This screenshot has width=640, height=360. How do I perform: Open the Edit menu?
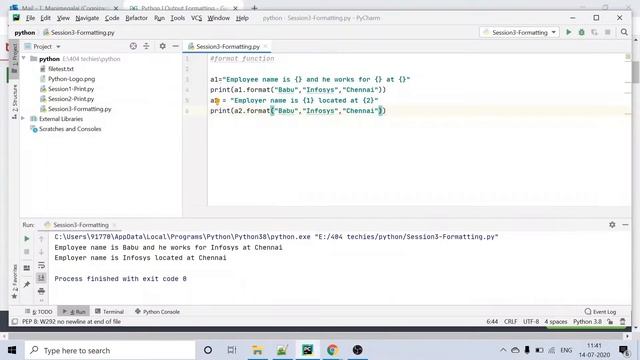click(45, 18)
